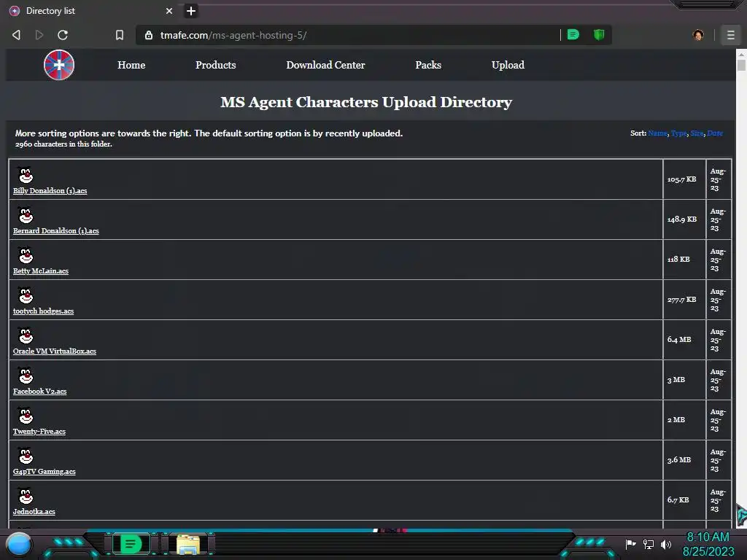Click character icon above Oracle VM VirtualBox
Image resolution: width=747 pixels, height=560 pixels.
click(26, 335)
